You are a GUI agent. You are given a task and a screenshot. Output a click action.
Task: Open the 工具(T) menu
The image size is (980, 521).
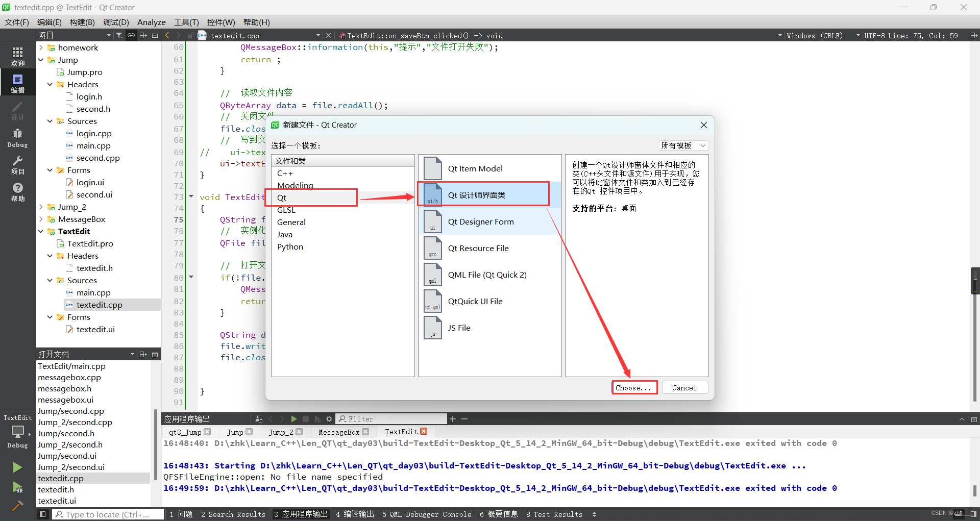(186, 22)
